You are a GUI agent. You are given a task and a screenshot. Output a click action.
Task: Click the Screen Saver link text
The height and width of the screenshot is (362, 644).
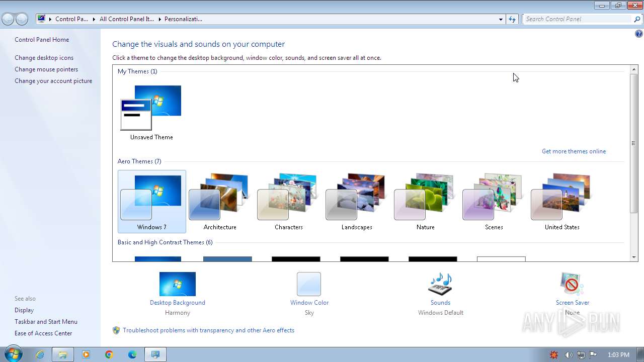(x=573, y=303)
